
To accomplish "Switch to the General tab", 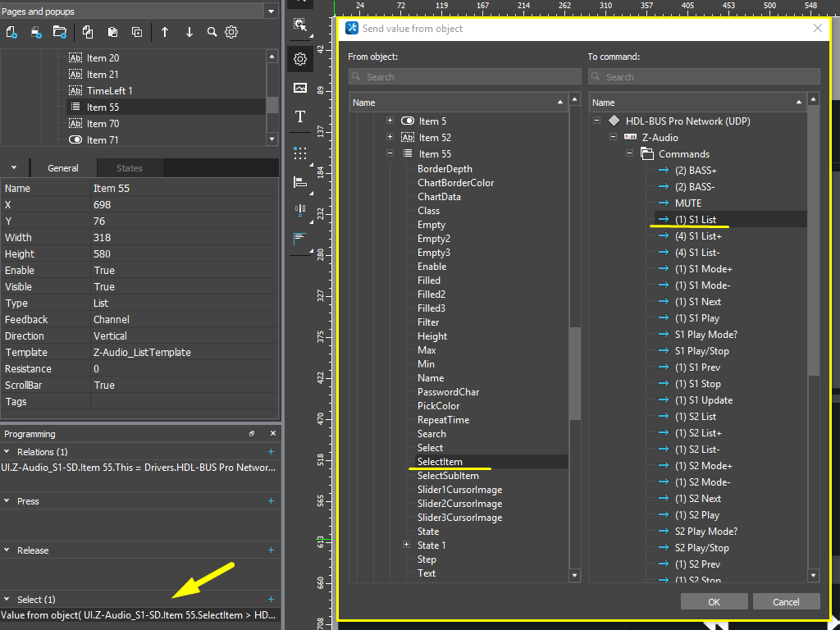I will [63, 168].
